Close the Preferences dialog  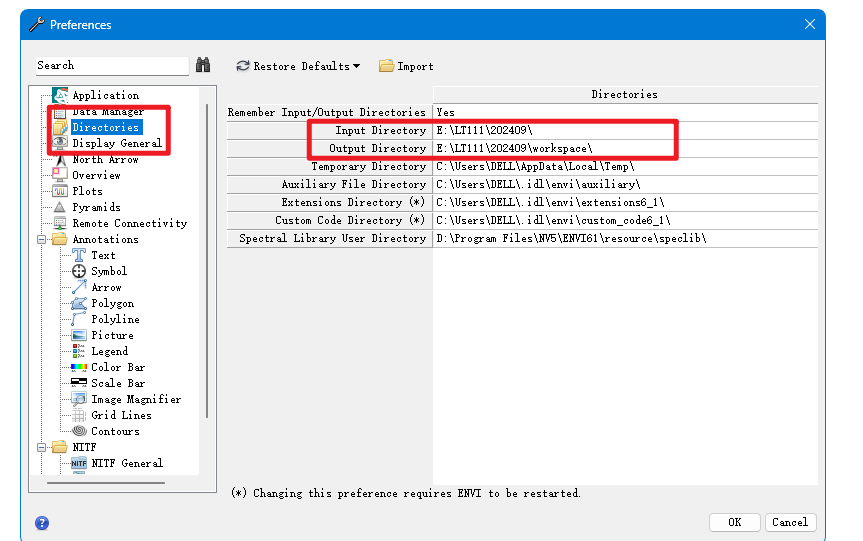point(810,24)
